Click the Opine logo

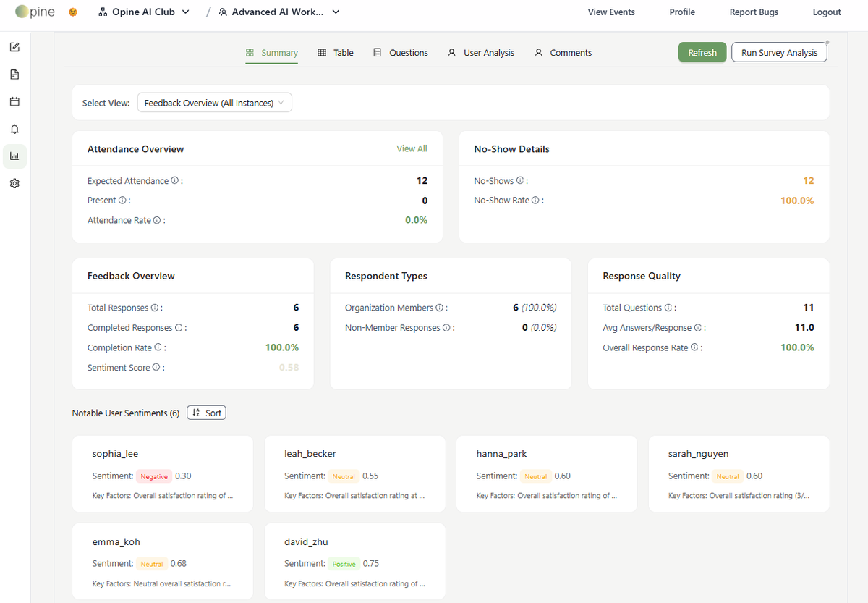click(35, 12)
